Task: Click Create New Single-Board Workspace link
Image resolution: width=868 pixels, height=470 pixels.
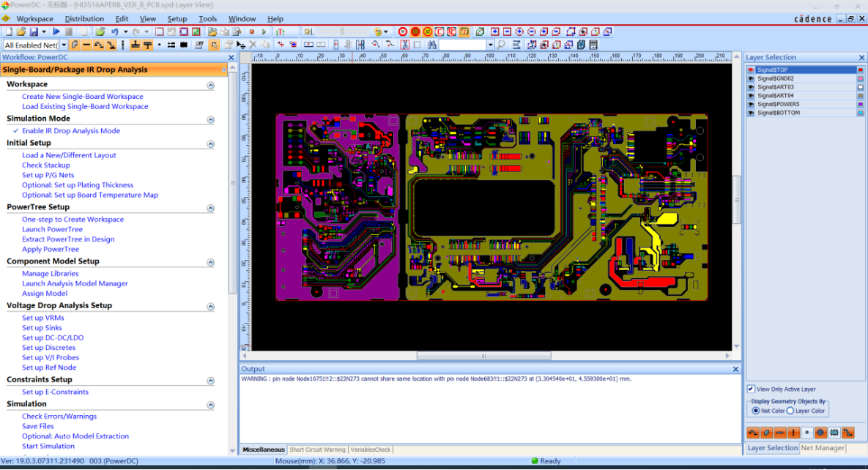Action: [83, 97]
